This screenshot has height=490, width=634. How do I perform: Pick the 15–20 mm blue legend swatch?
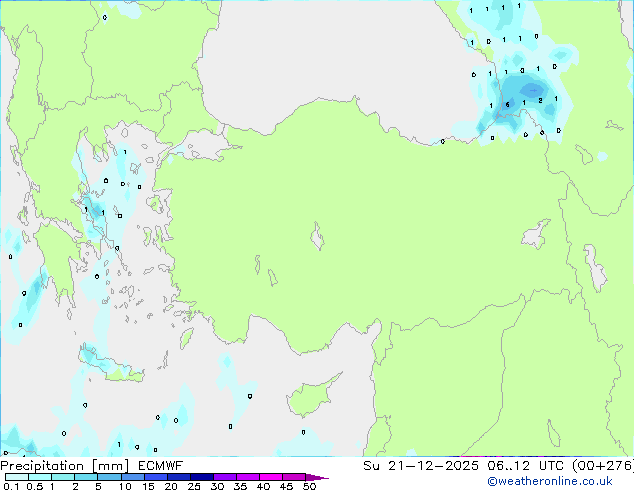coord(155,477)
